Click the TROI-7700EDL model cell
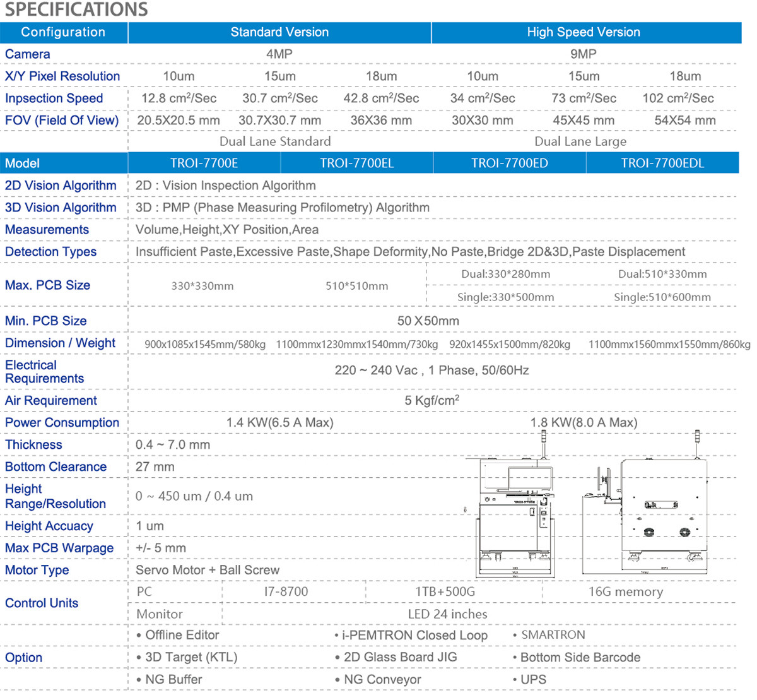 (662, 162)
